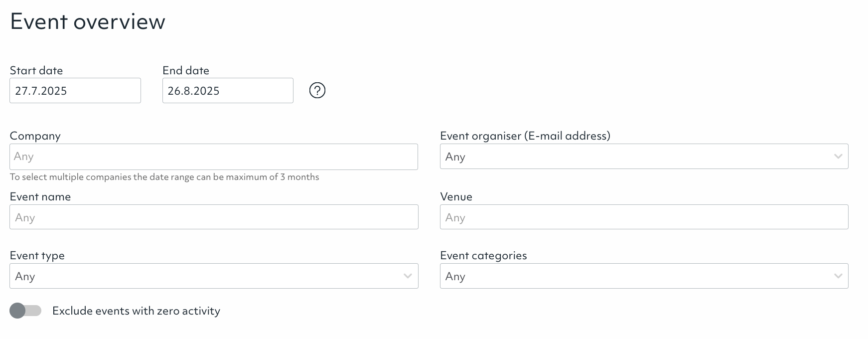Click the 'Exclude events with zero activity' label text
Image resolution: width=868 pixels, height=339 pixels.
[136, 311]
